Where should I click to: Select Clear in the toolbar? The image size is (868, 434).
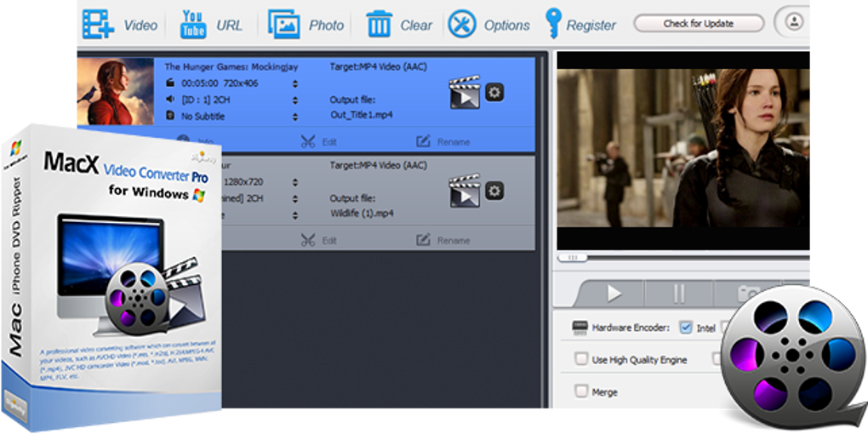[416, 26]
